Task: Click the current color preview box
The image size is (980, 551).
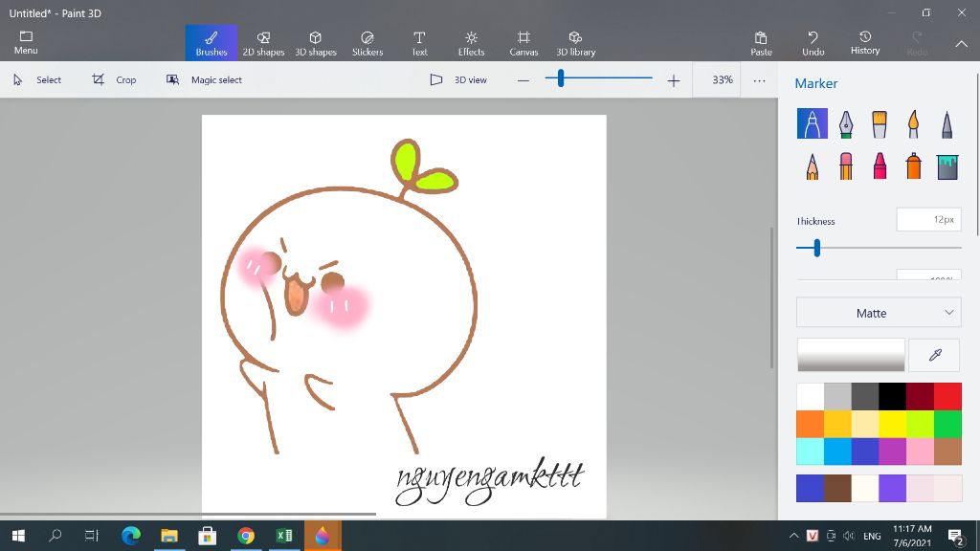Action: [x=851, y=355]
